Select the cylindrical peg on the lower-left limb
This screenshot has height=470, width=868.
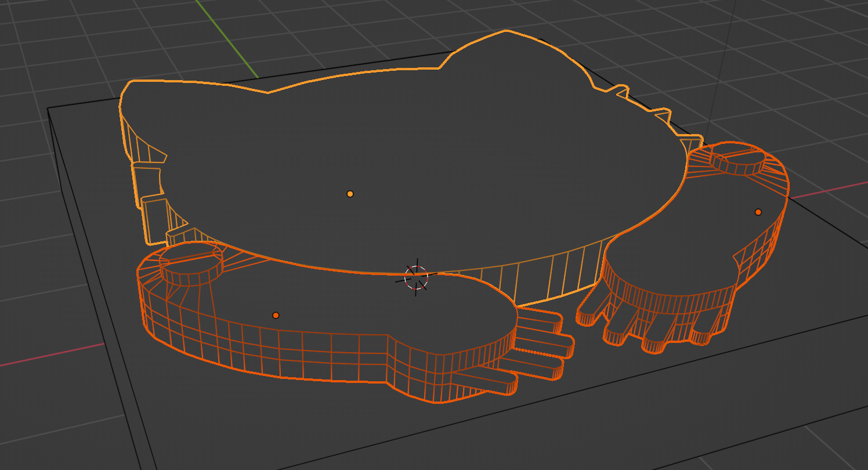click(x=191, y=264)
